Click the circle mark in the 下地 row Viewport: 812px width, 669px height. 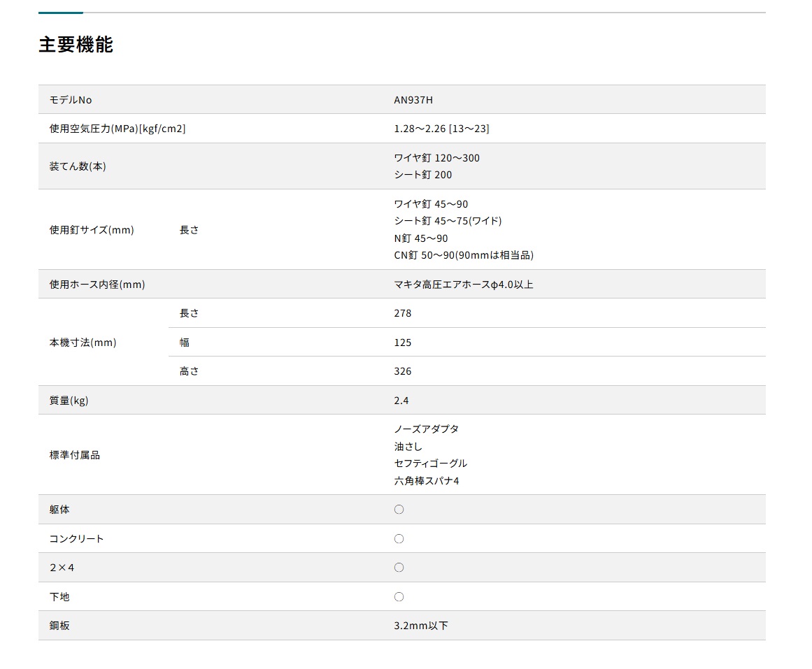click(399, 597)
